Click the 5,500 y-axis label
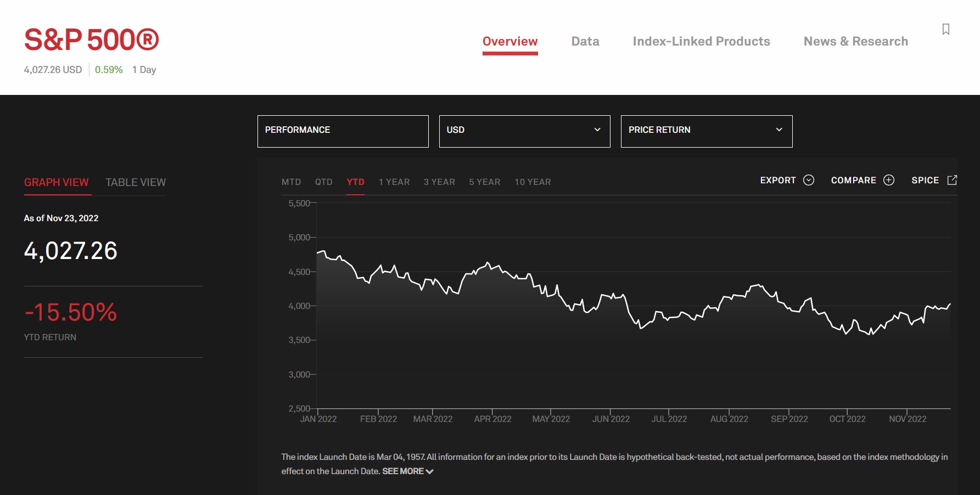This screenshot has height=495, width=980. (299, 204)
